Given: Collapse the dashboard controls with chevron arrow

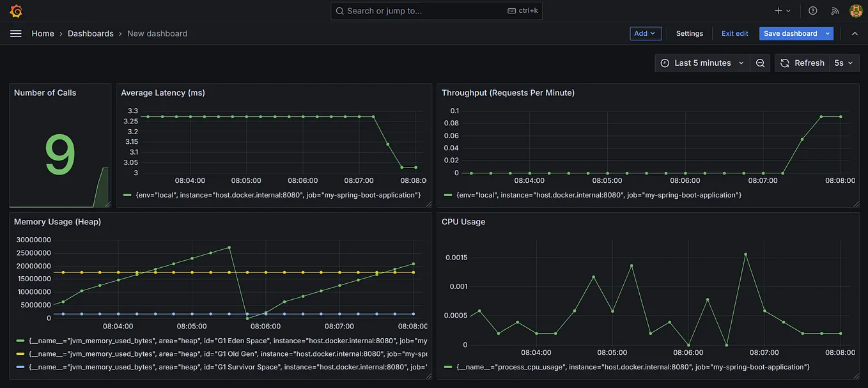Looking at the screenshot, I should click(x=855, y=33).
